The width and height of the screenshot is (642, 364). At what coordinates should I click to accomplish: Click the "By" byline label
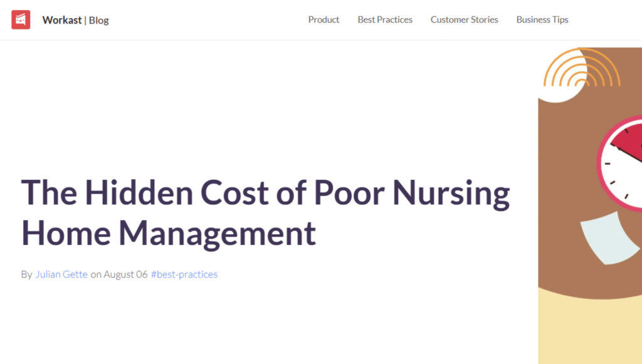point(26,274)
